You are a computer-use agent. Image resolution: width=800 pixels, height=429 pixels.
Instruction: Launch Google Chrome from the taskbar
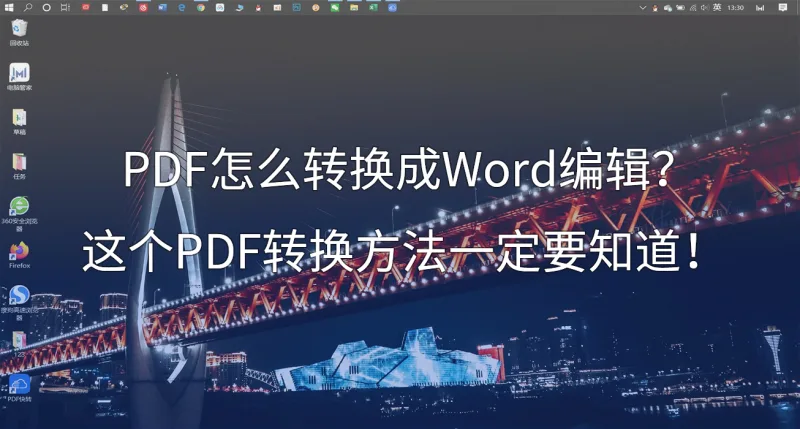201,8
